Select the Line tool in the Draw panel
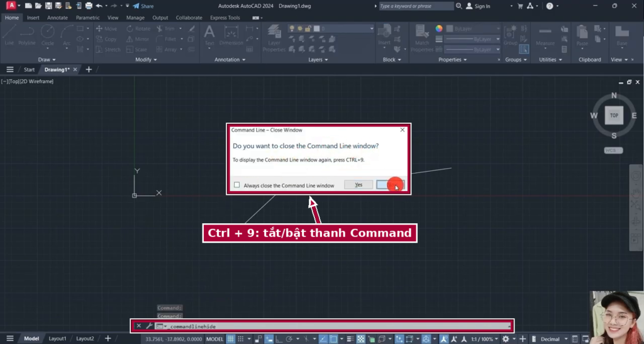The image size is (644, 344). (x=9, y=35)
